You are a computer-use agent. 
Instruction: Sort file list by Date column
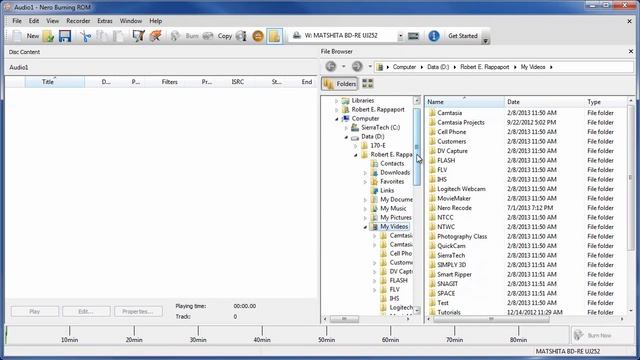[x=544, y=102]
